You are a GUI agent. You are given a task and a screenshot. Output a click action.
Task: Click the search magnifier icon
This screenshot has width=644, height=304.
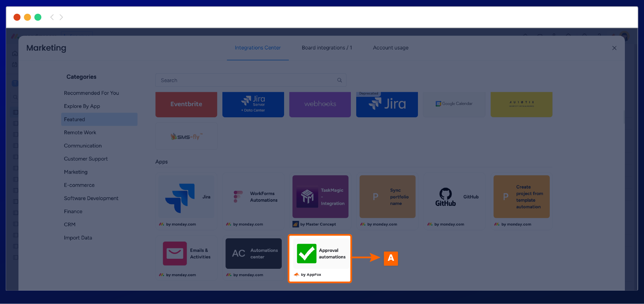(339, 80)
